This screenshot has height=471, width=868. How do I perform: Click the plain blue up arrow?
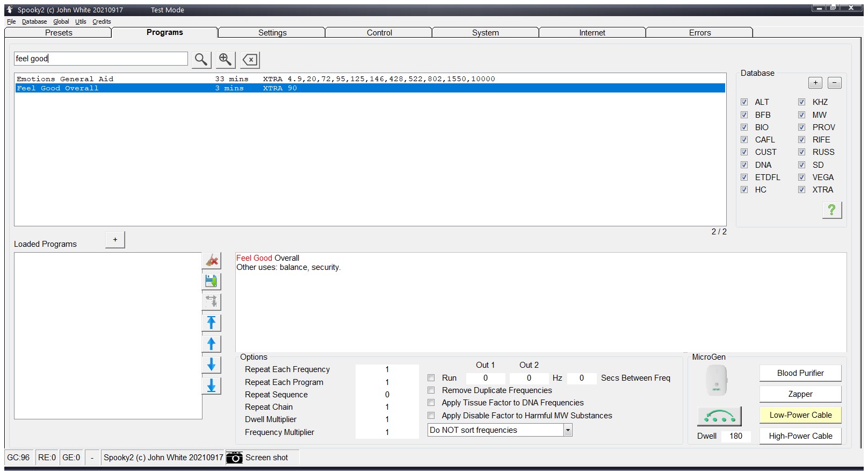click(x=212, y=344)
